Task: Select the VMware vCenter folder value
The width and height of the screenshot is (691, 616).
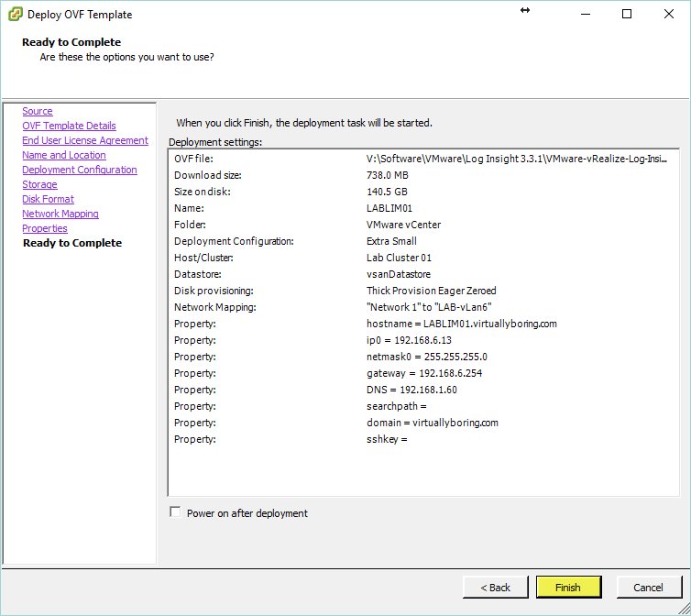Action: click(x=403, y=225)
